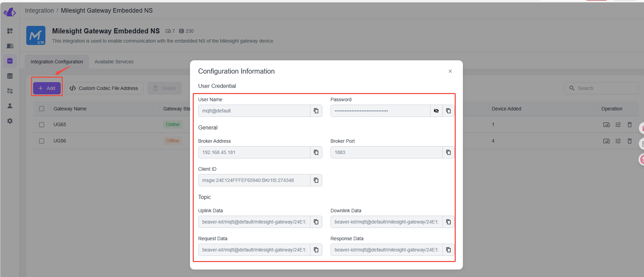Click the Add gateway button
Image resolution: width=644 pixels, height=277 pixels.
pos(47,88)
